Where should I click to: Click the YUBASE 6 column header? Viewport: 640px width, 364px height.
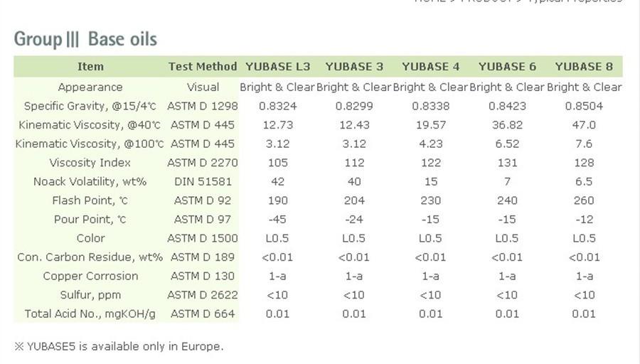pos(507,67)
